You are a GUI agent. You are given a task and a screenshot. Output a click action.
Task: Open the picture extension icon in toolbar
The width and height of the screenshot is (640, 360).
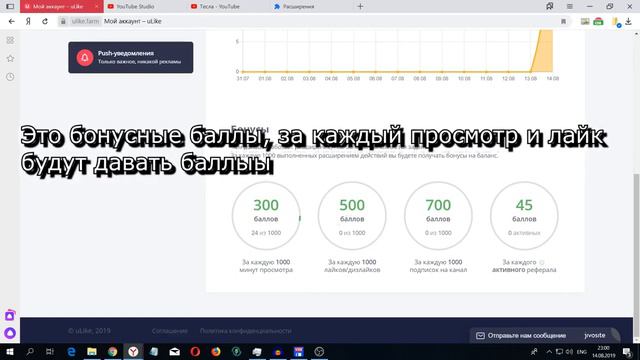pyautogui.click(x=585, y=21)
